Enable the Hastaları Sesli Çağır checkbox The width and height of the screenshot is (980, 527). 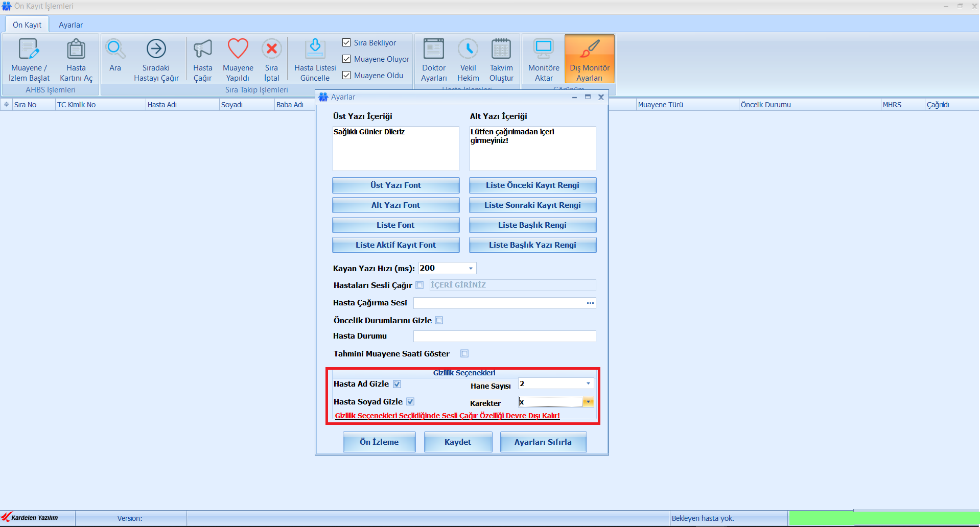(x=419, y=285)
